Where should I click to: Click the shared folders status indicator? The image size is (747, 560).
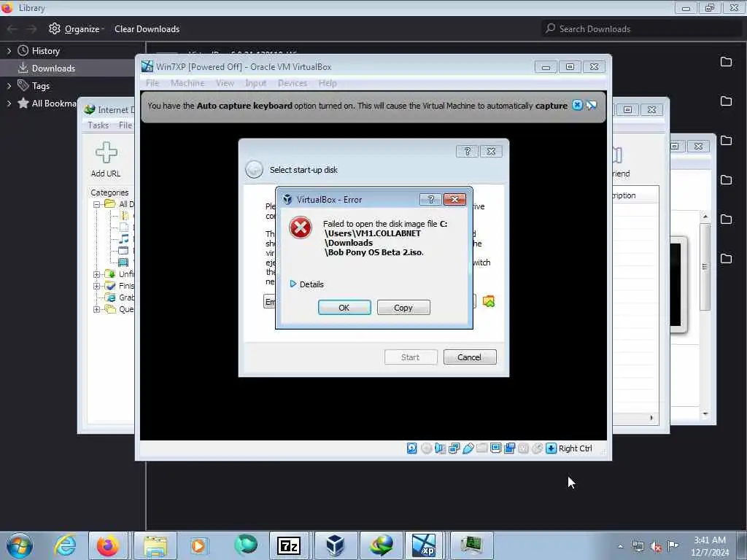click(481, 448)
